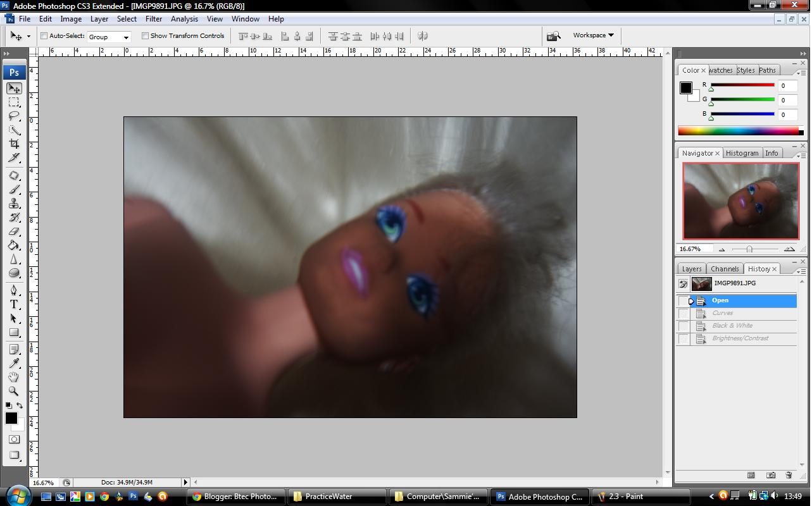The width and height of the screenshot is (812, 506).
Task: Select the Brush tool
Action: pos(14,190)
